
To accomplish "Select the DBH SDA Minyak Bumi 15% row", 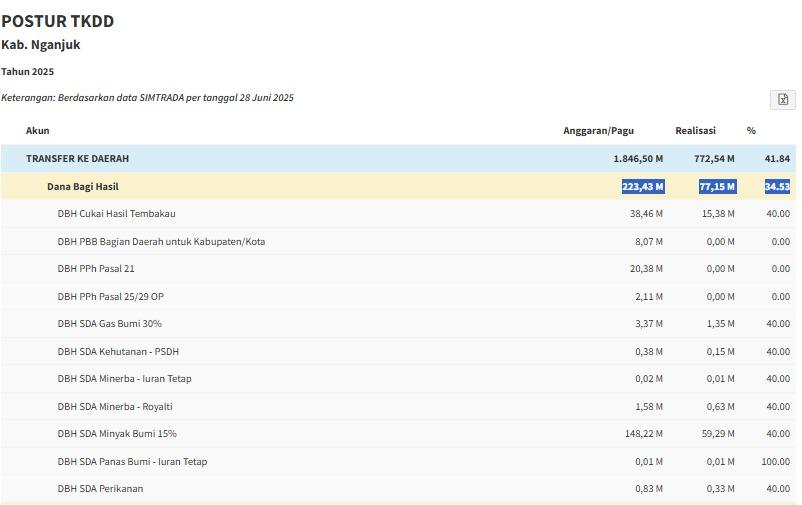I will [117, 434].
